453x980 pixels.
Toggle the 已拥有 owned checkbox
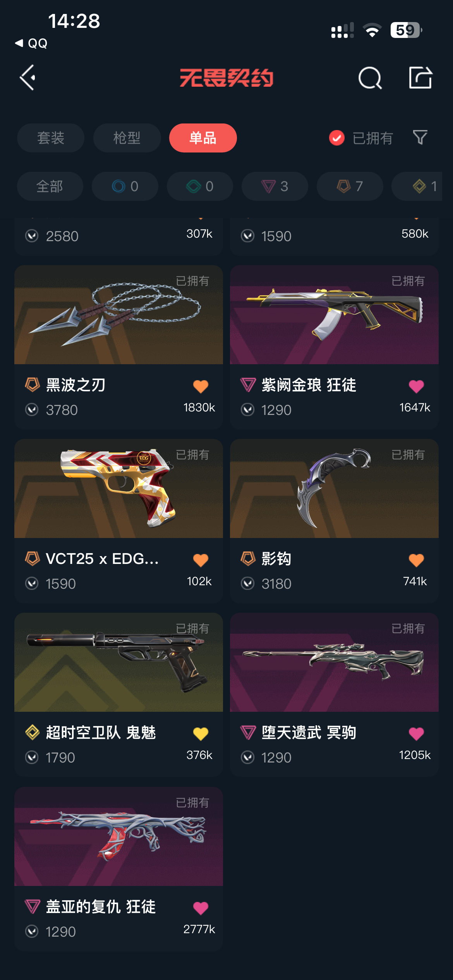(x=337, y=138)
